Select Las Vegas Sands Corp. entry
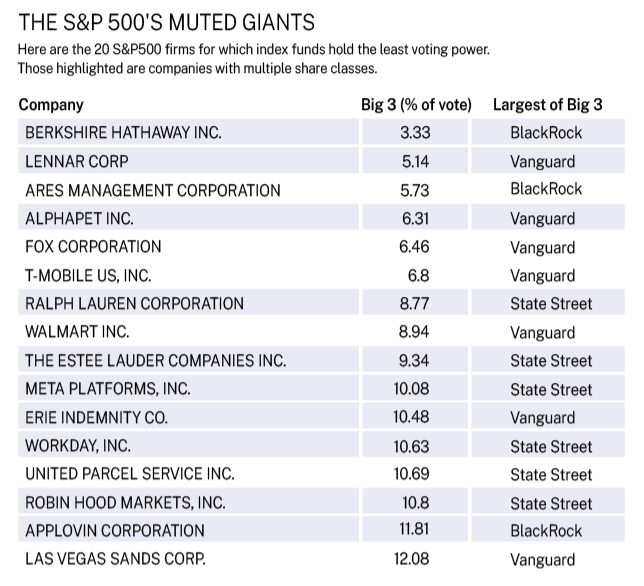644x586 pixels. pyautogui.click(x=115, y=559)
